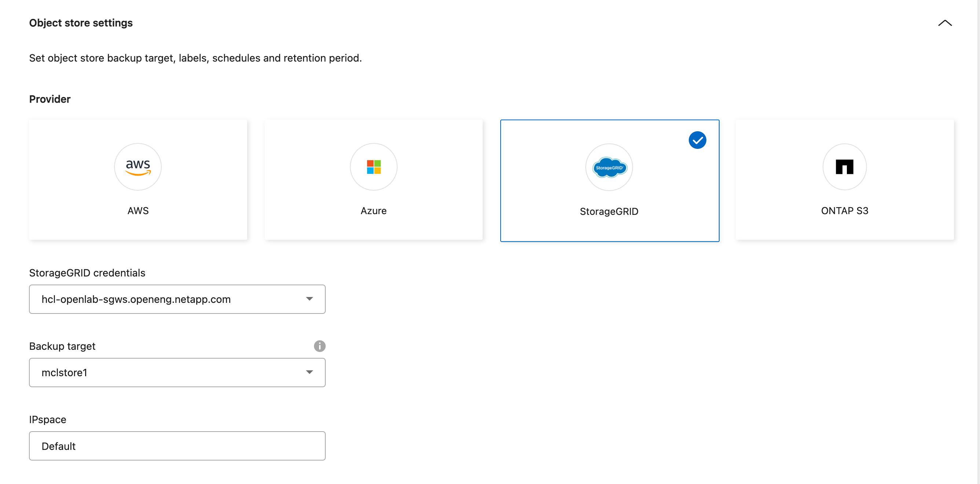This screenshot has height=484, width=980.
Task: Click the AWS provider label text
Action: 138,210
